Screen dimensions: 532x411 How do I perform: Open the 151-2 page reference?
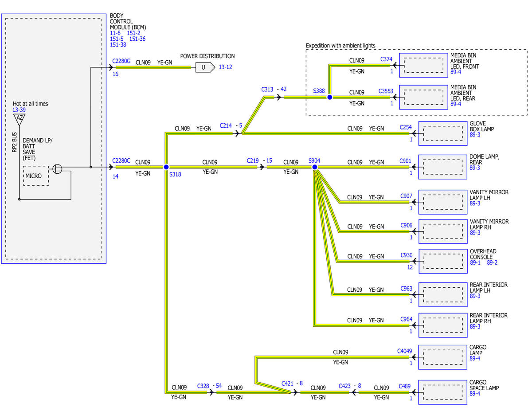click(x=134, y=33)
